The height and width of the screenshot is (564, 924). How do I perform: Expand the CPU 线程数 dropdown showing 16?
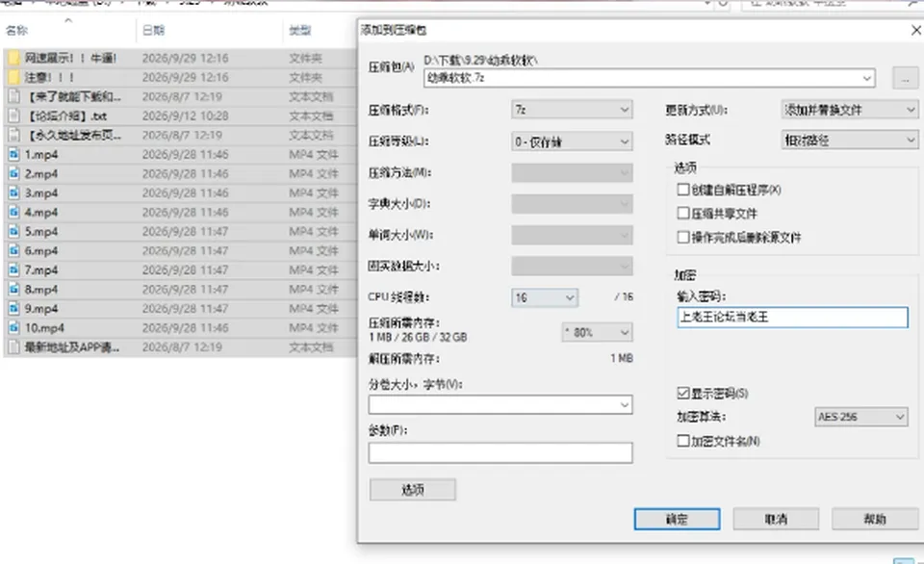point(545,297)
